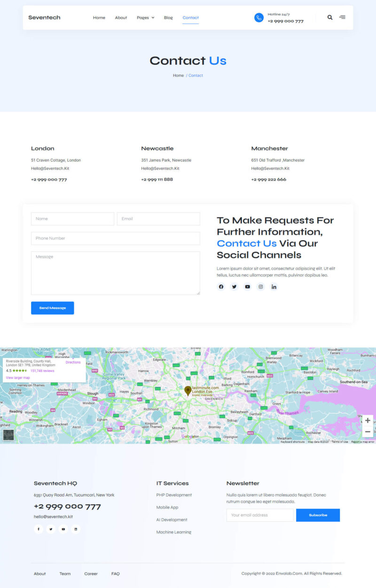376x588 pixels.
Task: Open Instagram icon beside the contact form
Action: pyautogui.click(x=261, y=287)
